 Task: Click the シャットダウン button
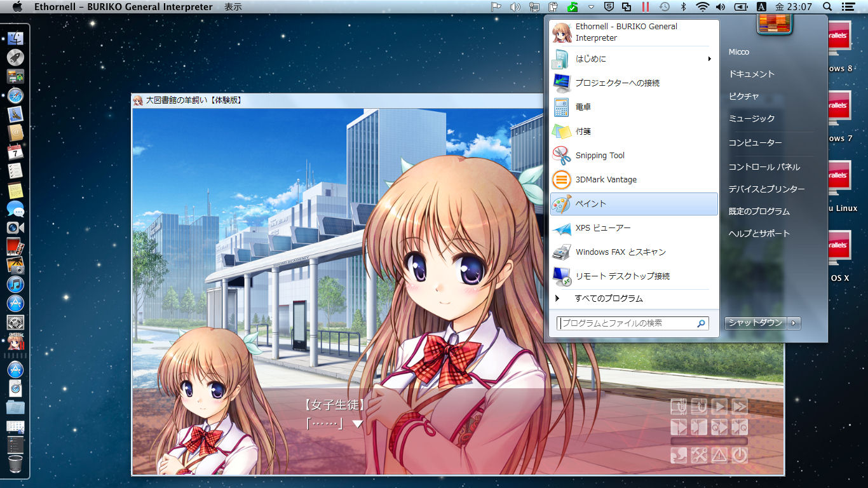click(x=756, y=323)
